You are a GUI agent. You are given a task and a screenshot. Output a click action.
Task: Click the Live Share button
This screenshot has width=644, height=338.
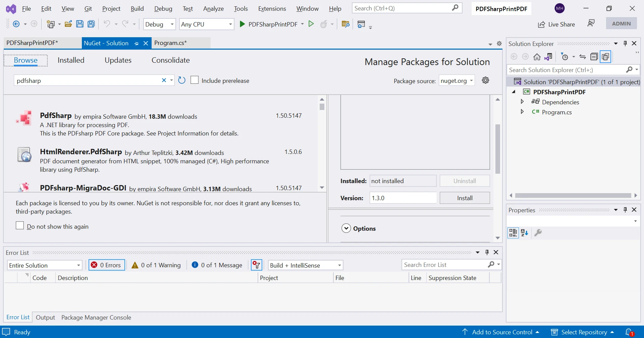click(556, 24)
